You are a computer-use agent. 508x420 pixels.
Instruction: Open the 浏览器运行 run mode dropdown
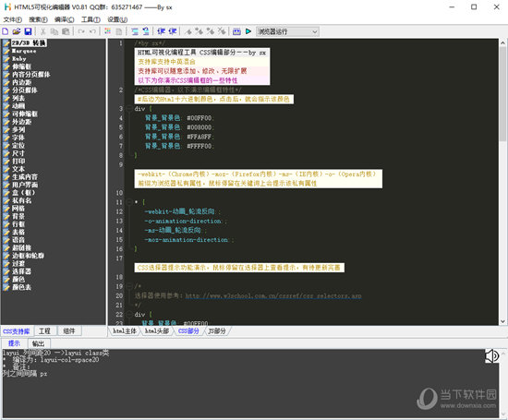[287, 31]
